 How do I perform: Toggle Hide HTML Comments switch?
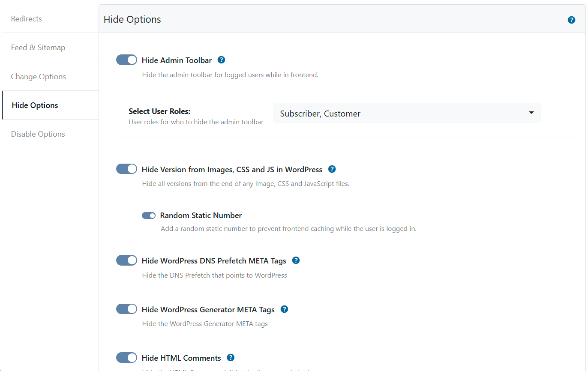pos(126,358)
